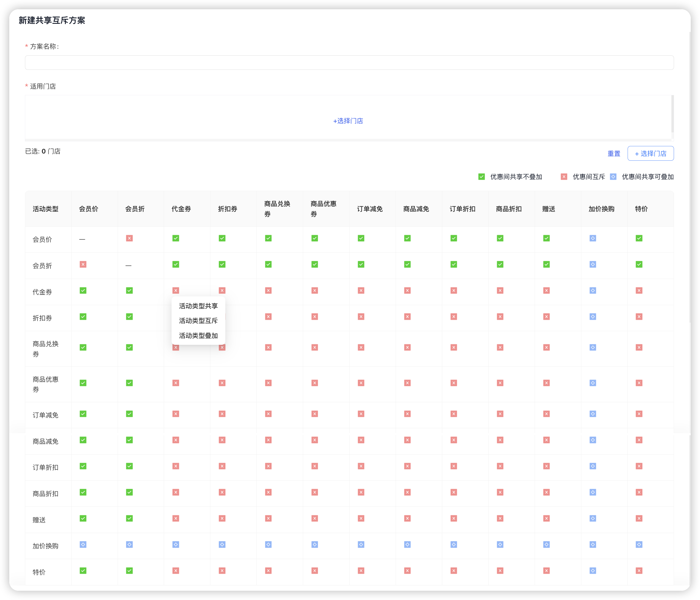Click red 优惠间互斥 legend swatch

tap(564, 177)
